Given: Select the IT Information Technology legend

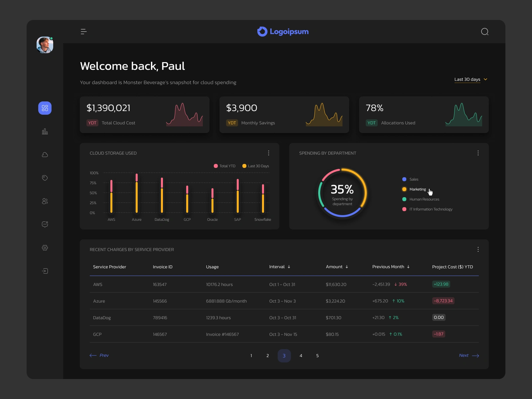Looking at the screenshot, I should point(427,209).
